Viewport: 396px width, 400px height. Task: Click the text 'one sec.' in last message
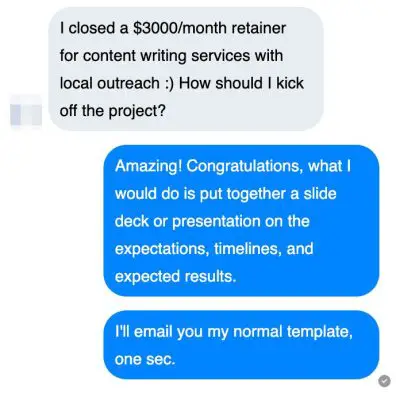tap(145, 359)
